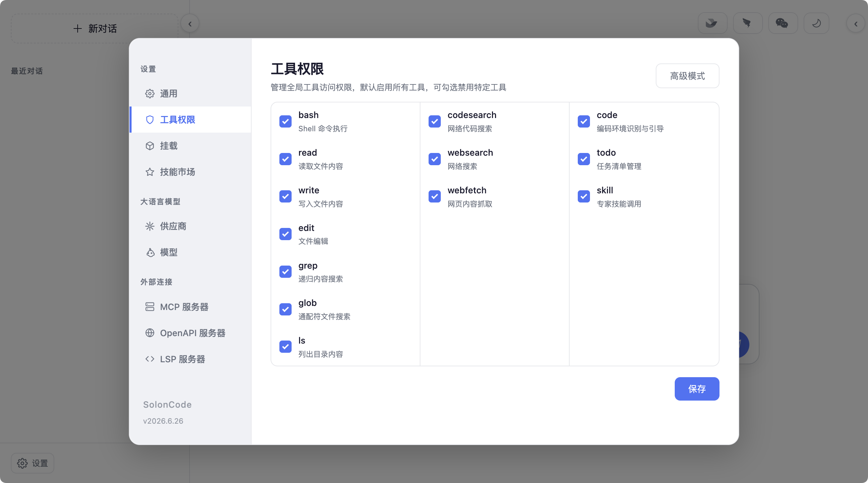Click the plus icon for 新对话
The height and width of the screenshot is (483, 868).
coord(78,28)
